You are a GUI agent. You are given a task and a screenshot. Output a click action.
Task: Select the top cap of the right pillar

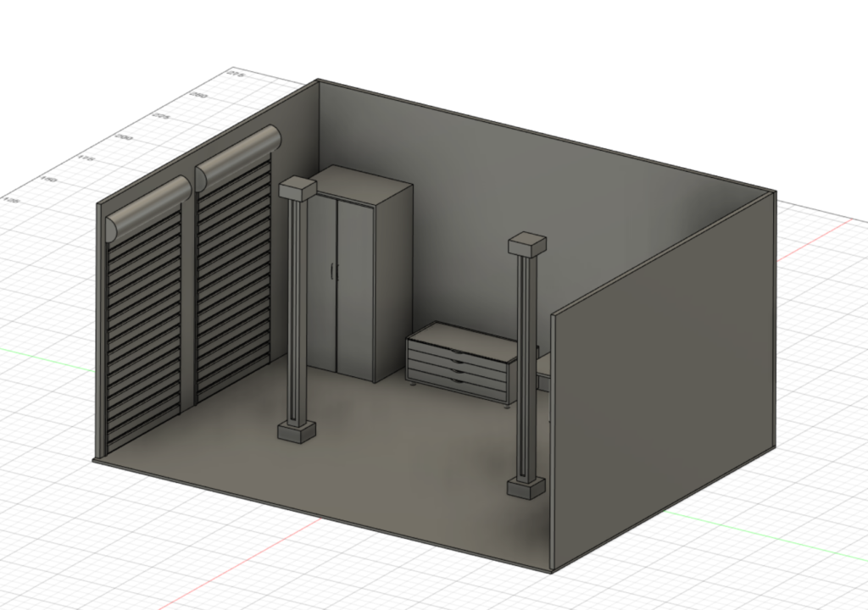point(526,246)
